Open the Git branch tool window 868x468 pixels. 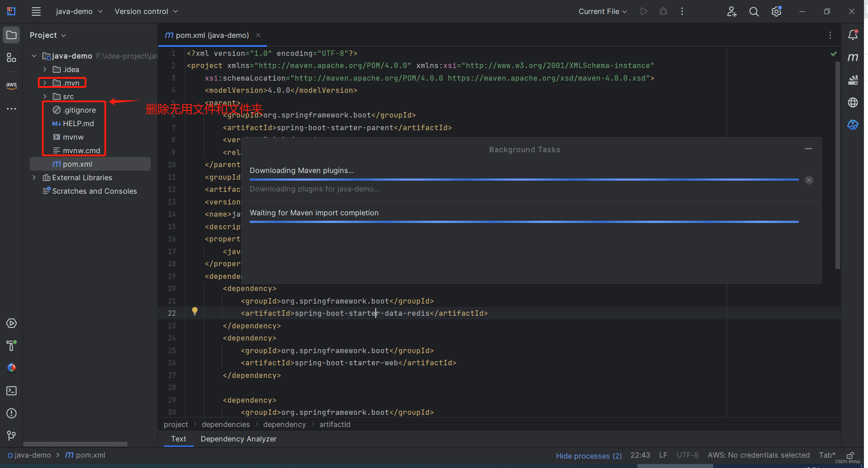click(12, 436)
